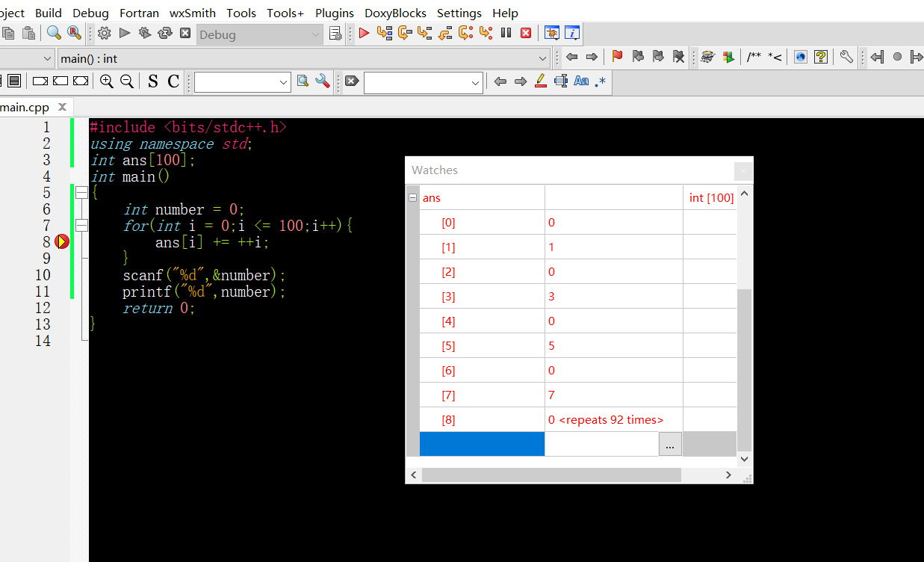Open the Debugging windows icon menu

click(x=552, y=33)
